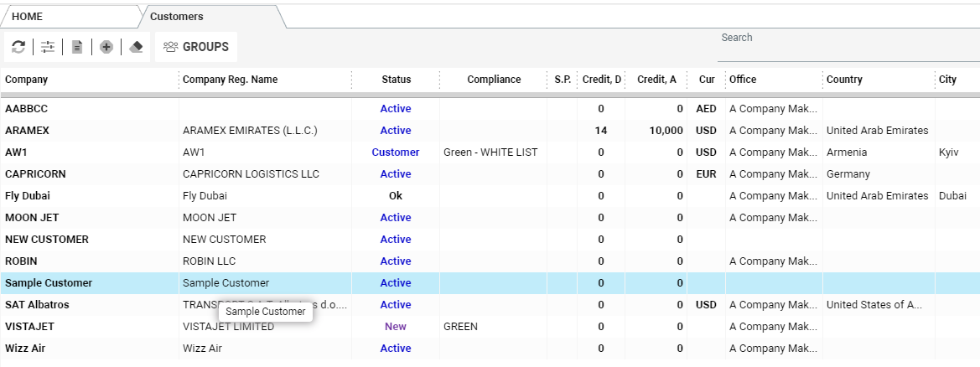Click the Customer status of AW1
Screen dimensions: 980x367
point(395,152)
